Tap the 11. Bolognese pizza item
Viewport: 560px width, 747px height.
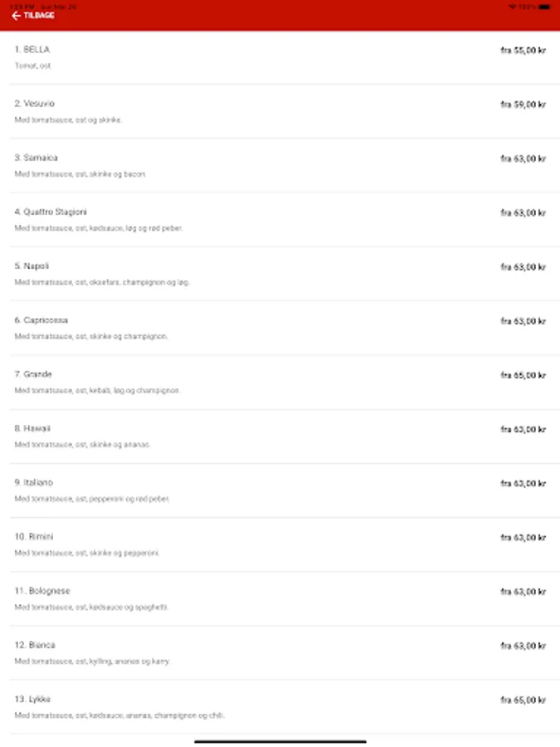(x=280, y=598)
